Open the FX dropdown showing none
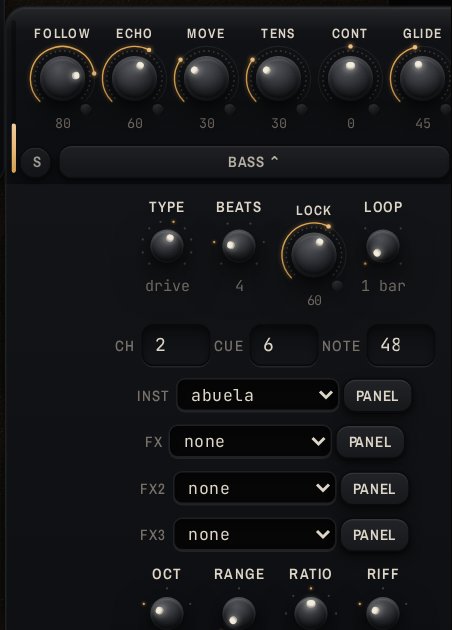 pos(250,442)
